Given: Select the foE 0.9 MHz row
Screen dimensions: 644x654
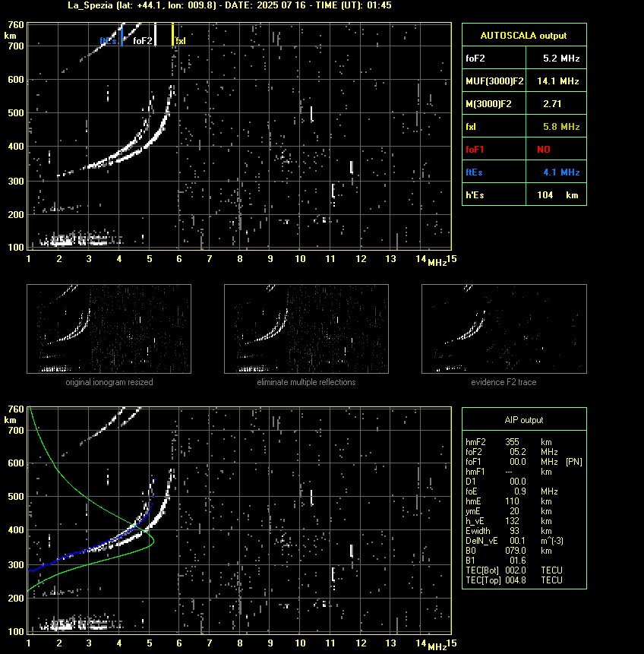Looking at the screenshot, I should [x=511, y=491].
